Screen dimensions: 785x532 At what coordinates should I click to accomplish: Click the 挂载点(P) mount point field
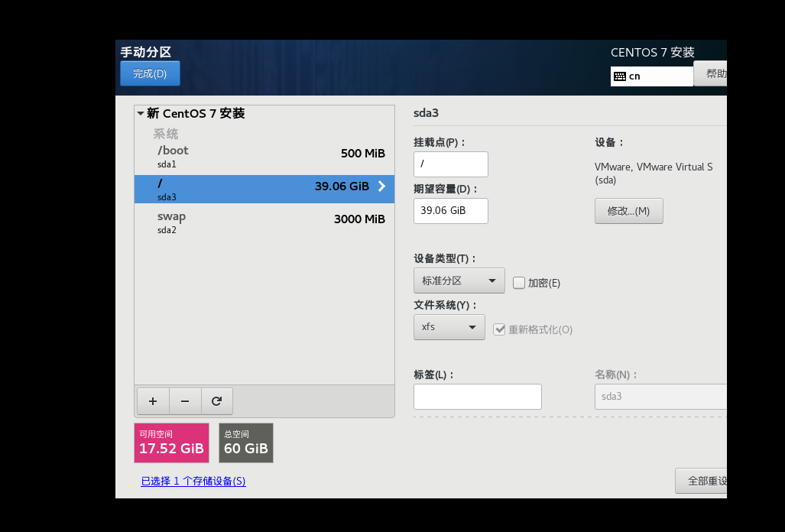[450, 164]
